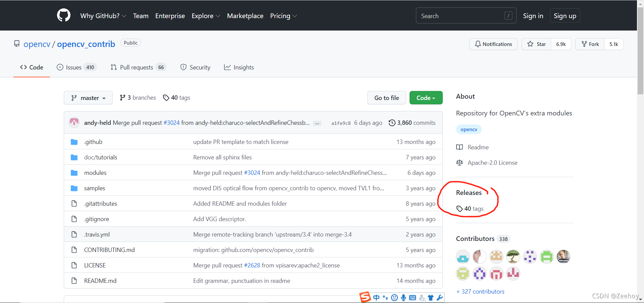Switch to the Issues tab
This screenshot has width=644, height=303.
click(76, 67)
